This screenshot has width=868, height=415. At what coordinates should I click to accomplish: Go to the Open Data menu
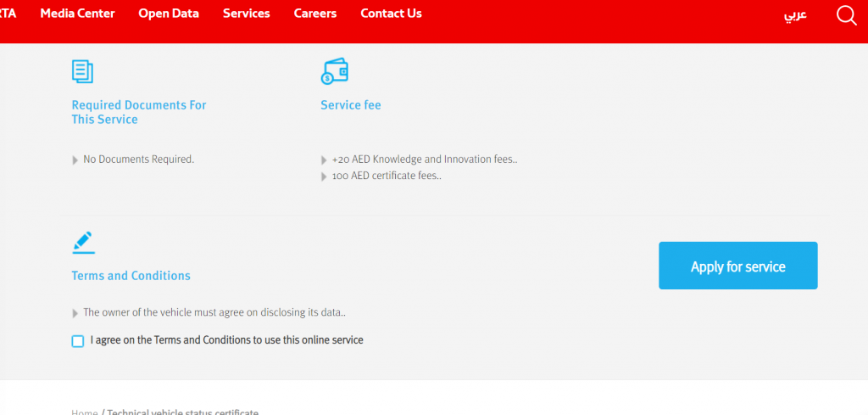169,14
